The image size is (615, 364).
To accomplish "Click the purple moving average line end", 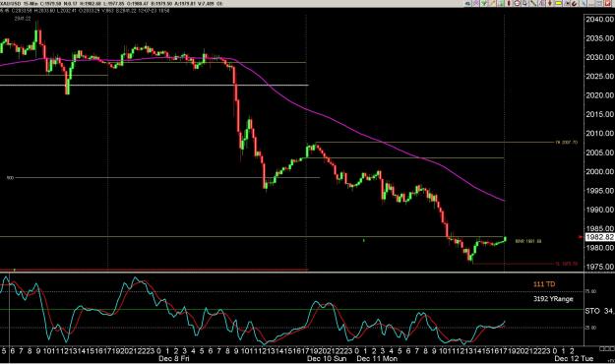I will [x=504, y=201].
